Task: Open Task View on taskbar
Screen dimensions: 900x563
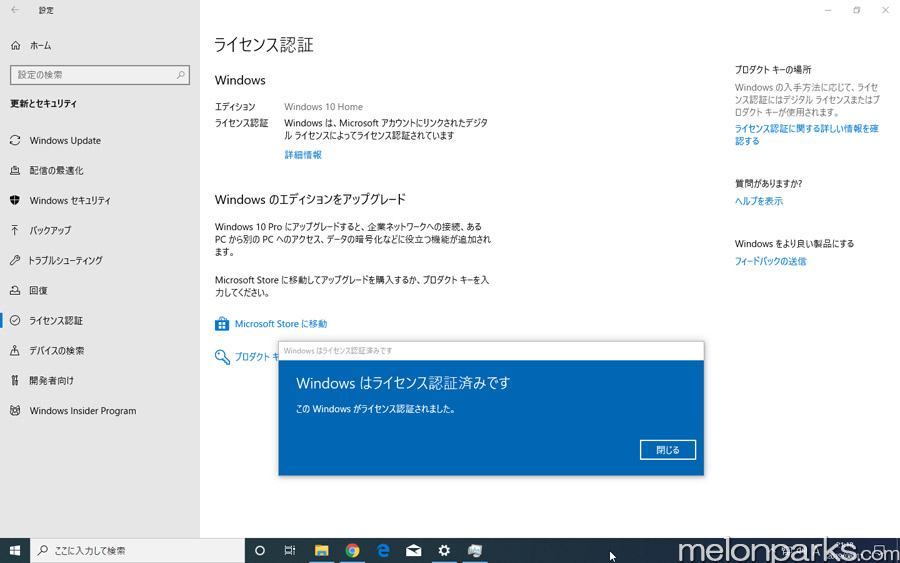Action: pos(290,550)
